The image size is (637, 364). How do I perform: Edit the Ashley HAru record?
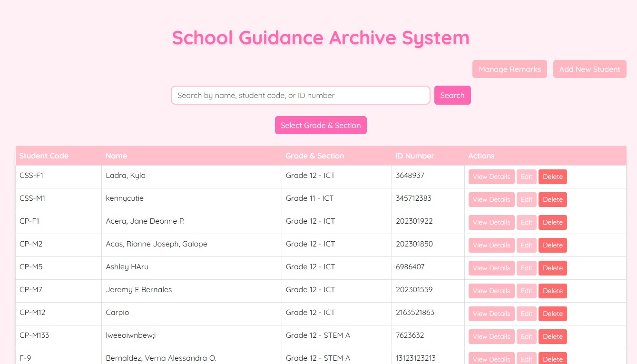pyautogui.click(x=527, y=268)
